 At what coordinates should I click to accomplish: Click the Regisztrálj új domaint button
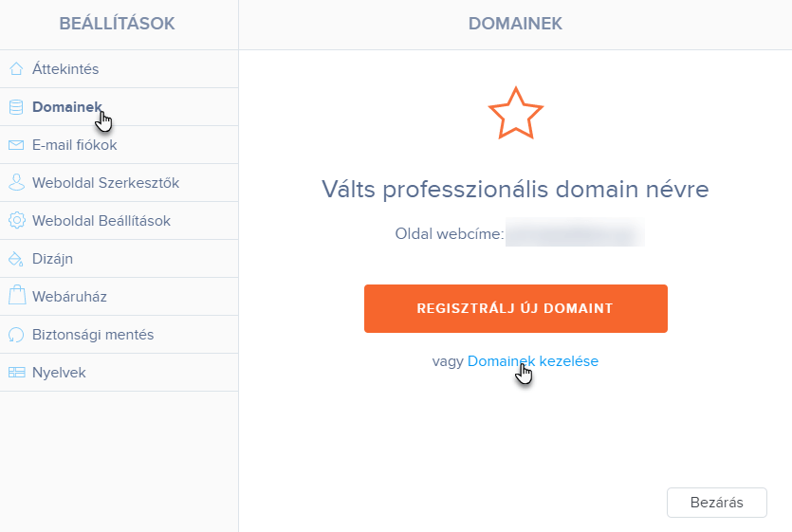coord(516,309)
